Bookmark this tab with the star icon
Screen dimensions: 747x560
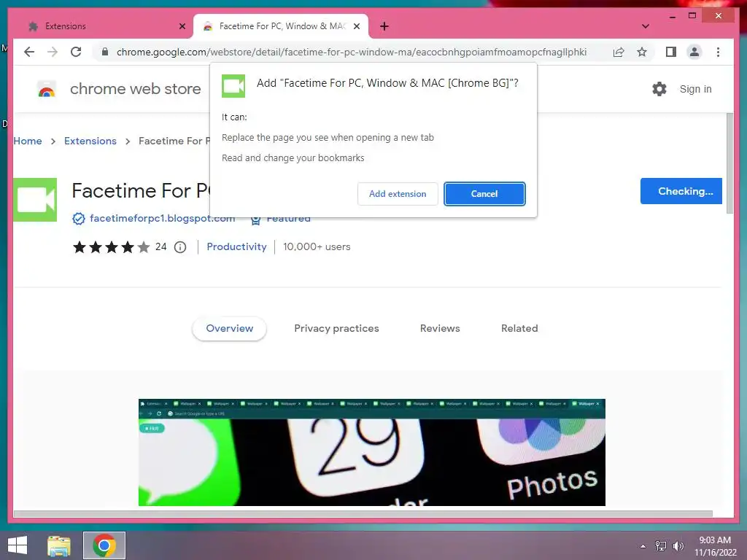point(642,52)
